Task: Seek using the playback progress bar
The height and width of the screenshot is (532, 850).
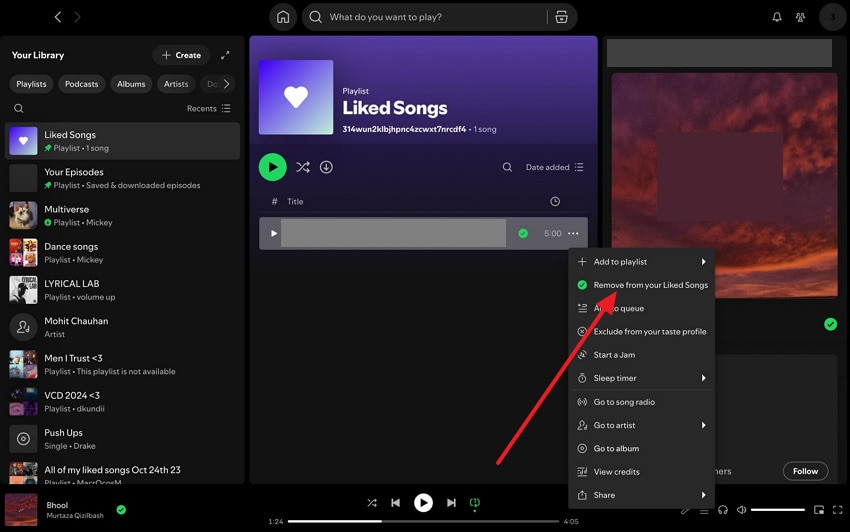Action: pos(423,522)
